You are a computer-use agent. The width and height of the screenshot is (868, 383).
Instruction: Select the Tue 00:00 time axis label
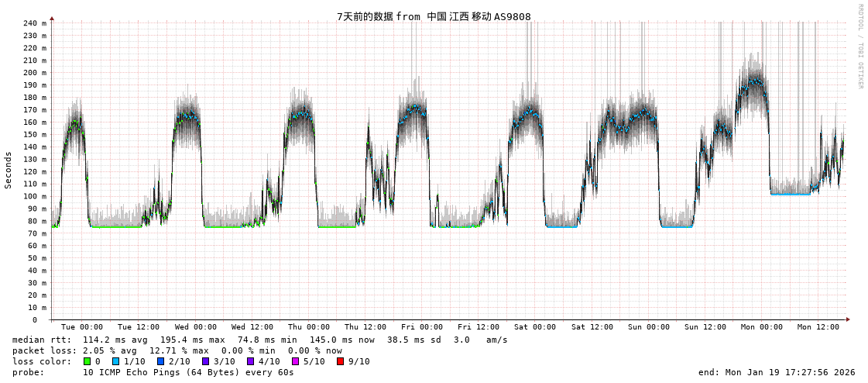82,327
